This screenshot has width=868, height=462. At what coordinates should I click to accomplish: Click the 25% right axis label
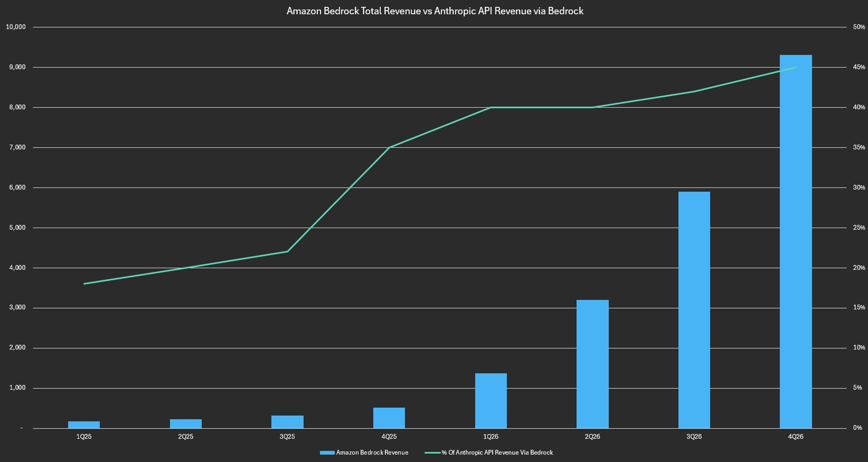pos(858,228)
